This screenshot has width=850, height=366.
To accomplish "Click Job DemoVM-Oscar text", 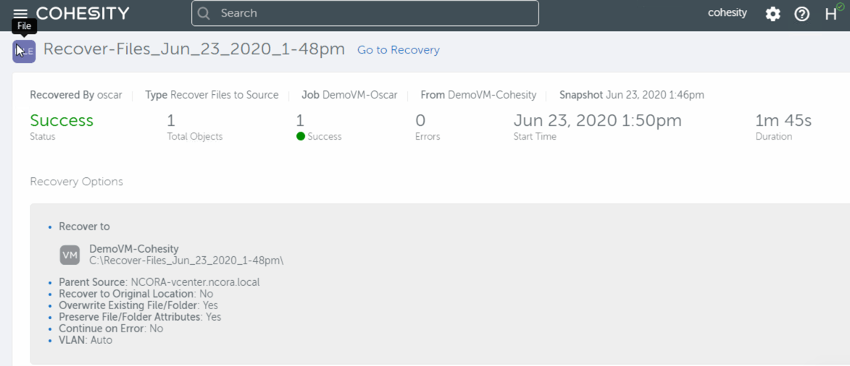I will [x=350, y=95].
